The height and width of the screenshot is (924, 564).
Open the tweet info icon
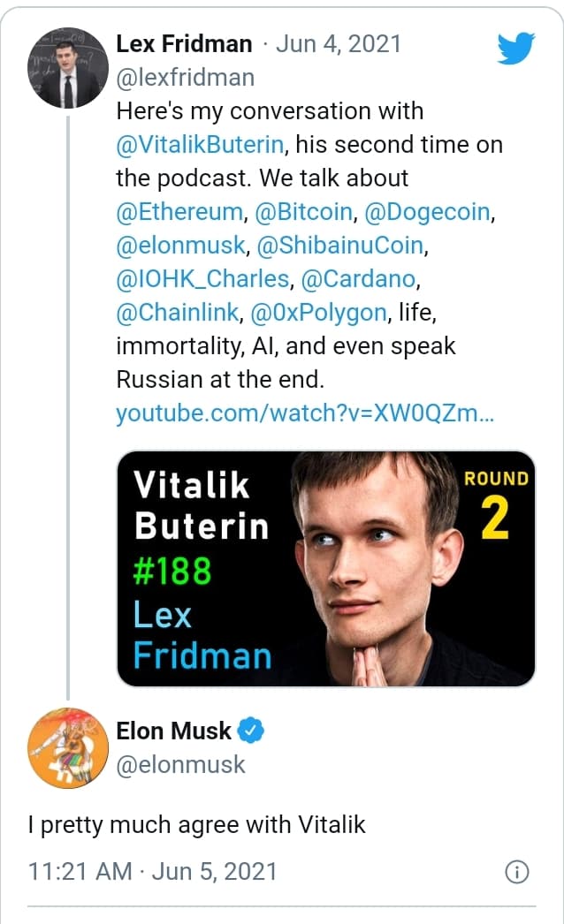516,872
